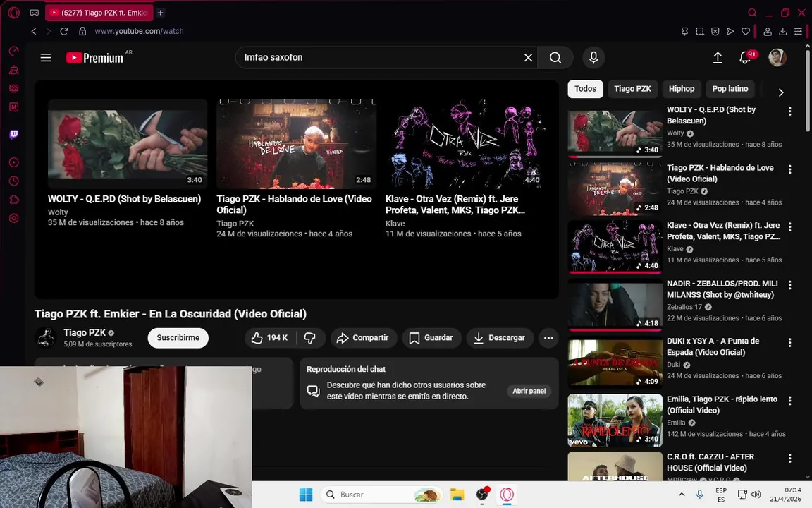Share video with Compartir button

(363, 338)
